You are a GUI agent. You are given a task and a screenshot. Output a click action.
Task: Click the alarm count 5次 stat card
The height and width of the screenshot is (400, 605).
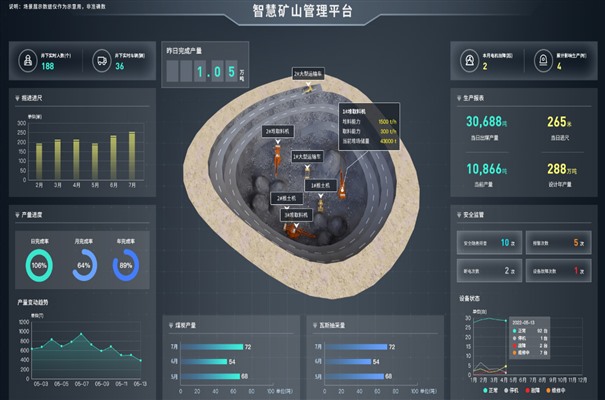pyautogui.click(x=558, y=243)
